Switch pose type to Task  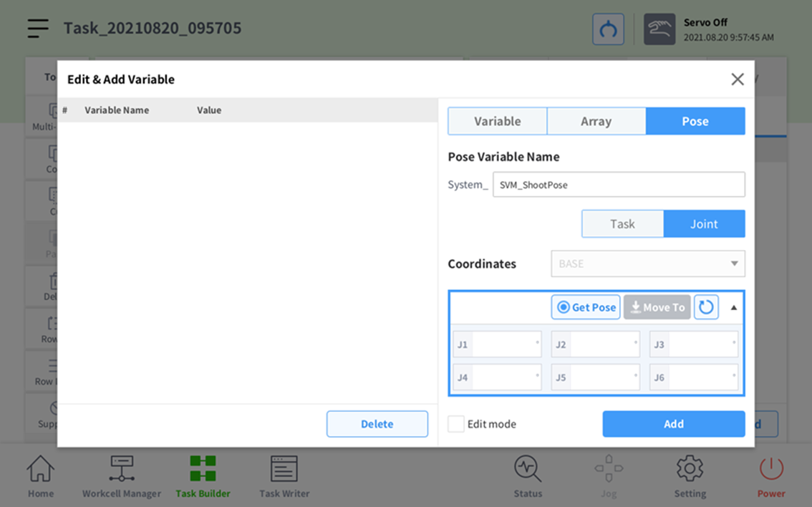coord(622,223)
